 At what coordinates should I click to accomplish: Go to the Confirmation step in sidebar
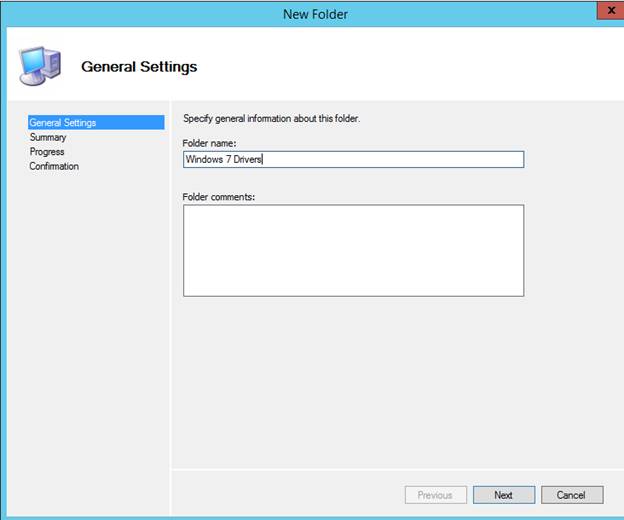point(54,166)
